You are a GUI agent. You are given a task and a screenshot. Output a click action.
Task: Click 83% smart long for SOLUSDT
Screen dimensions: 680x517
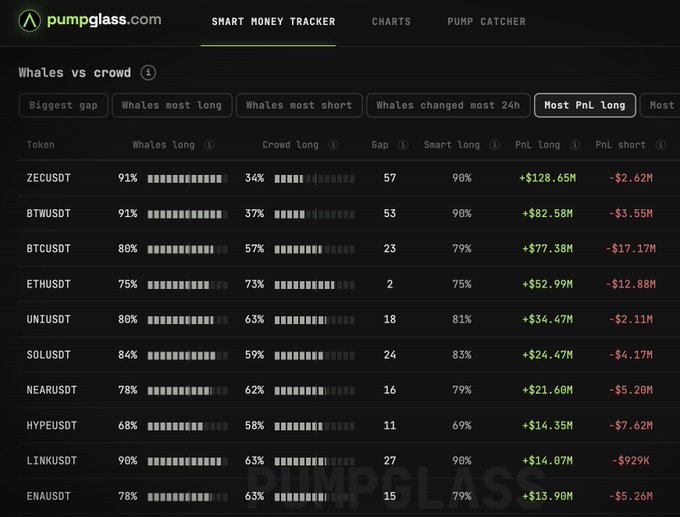[462, 355]
